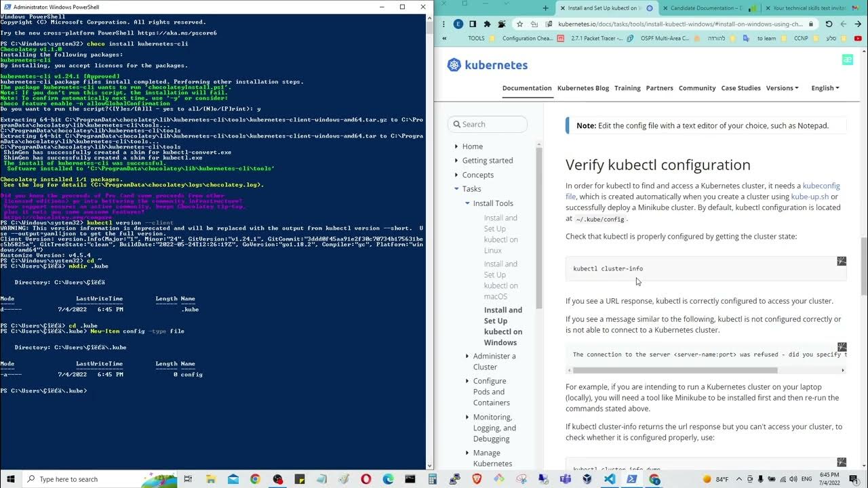The width and height of the screenshot is (868, 488).
Task: Show overflow bookmarks chevron
Action: (444, 39)
